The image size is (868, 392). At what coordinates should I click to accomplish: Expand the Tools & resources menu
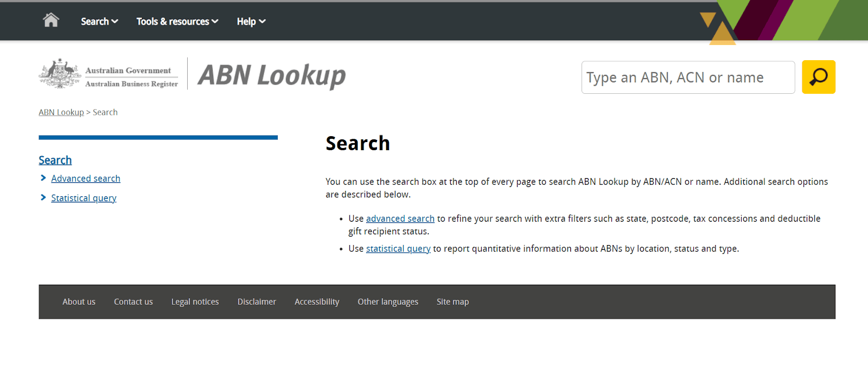click(x=177, y=21)
